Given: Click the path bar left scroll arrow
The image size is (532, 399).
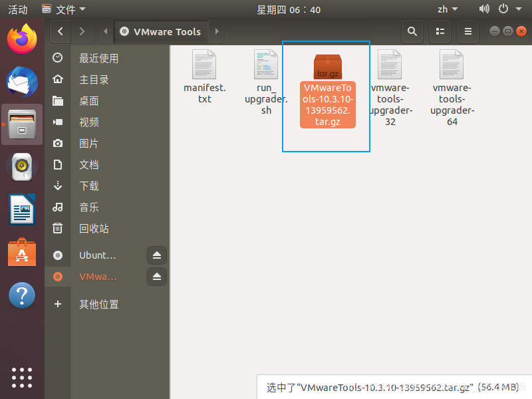Looking at the screenshot, I should tap(106, 31).
